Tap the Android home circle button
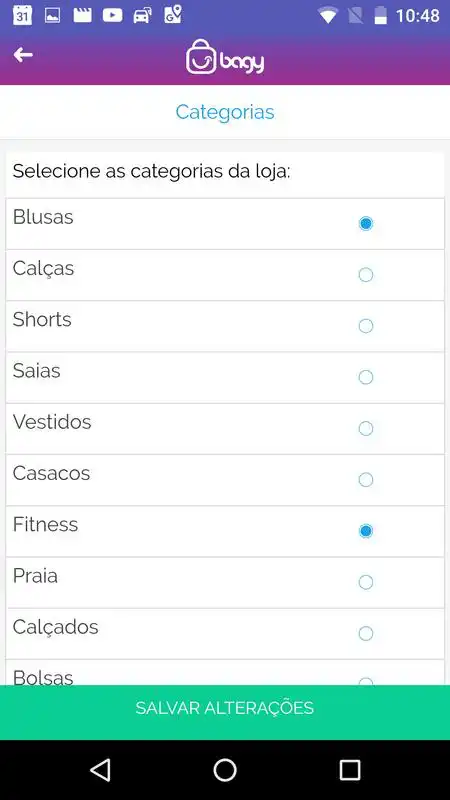Screen dimensions: 450x800 225,769
